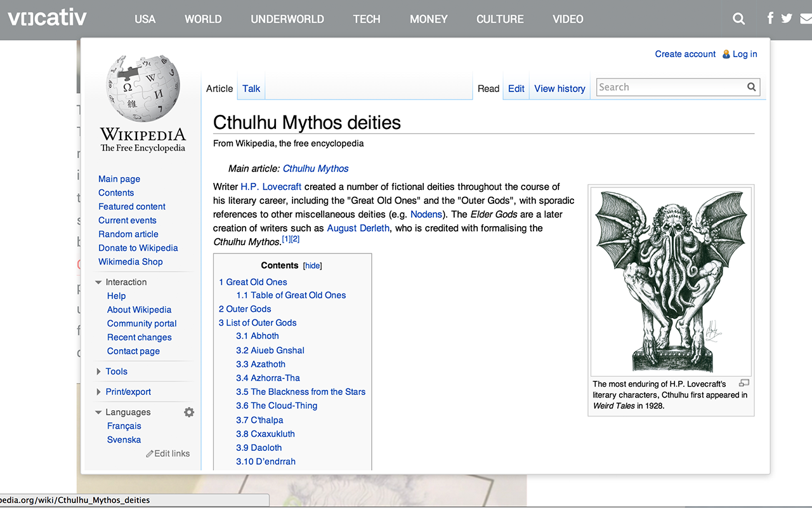Open language settings gear icon
This screenshot has width=812, height=508.
pyautogui.click(x=189, y=412)
